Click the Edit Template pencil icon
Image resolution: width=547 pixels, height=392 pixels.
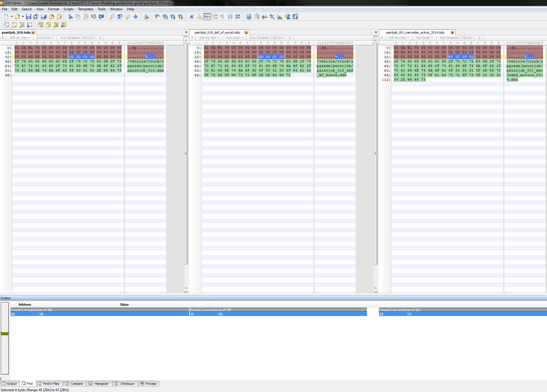click(x=56, y=25)
